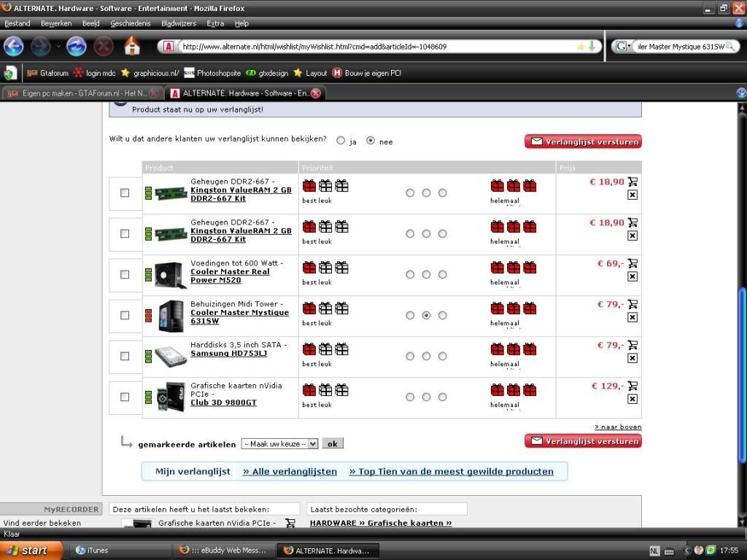Go back with Firefox back arrow
The height and width of the screenshot is (560, 747).
[13, 46]
